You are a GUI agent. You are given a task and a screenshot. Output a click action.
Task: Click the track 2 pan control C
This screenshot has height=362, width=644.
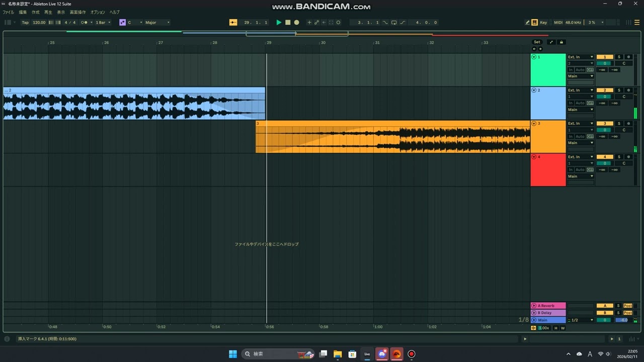click(624, 97)
